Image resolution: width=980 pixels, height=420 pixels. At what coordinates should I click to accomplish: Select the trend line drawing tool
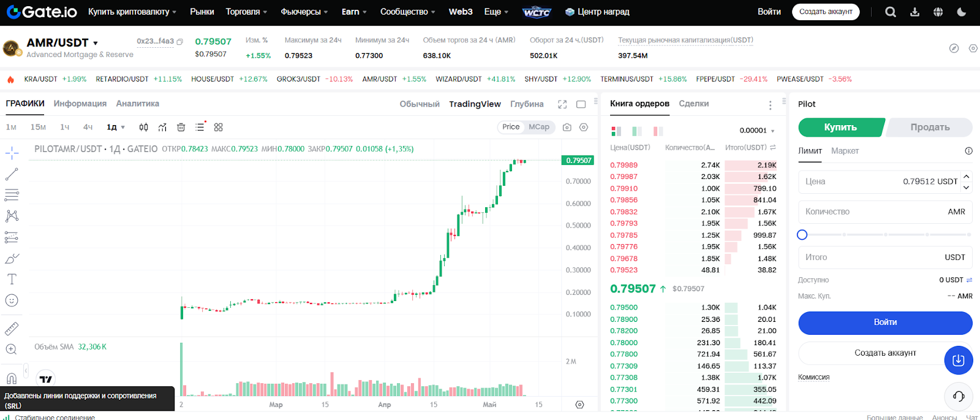point(12,174)
